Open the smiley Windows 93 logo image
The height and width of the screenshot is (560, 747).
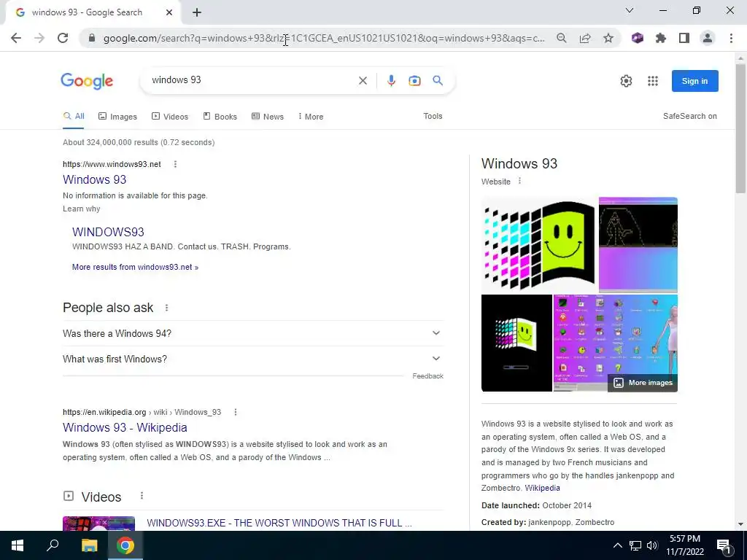point(539,245)
